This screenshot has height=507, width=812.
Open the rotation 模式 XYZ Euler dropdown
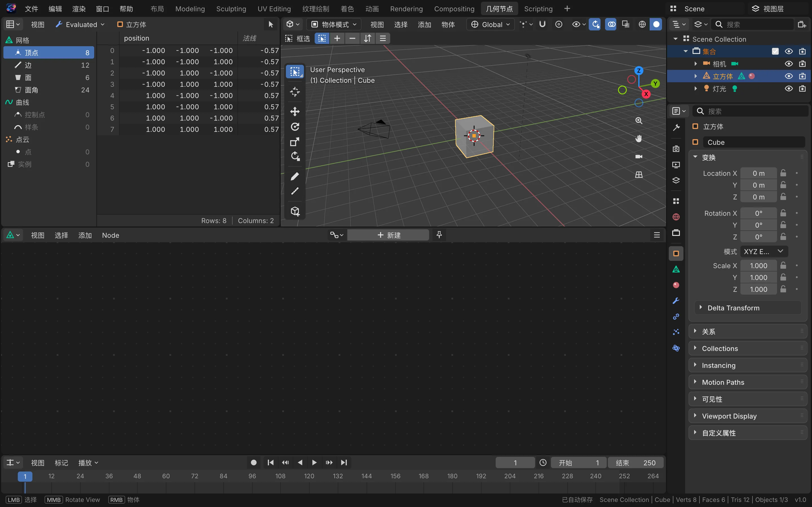[763, 252]
